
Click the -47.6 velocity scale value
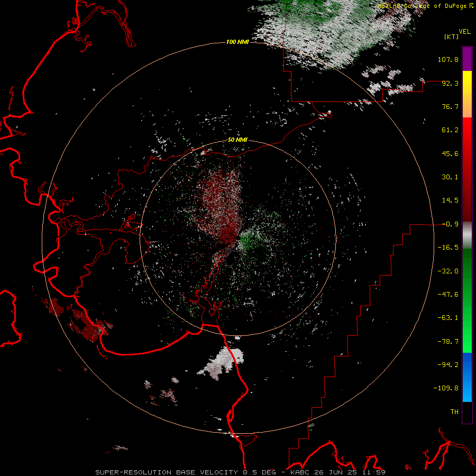point(448,295)
